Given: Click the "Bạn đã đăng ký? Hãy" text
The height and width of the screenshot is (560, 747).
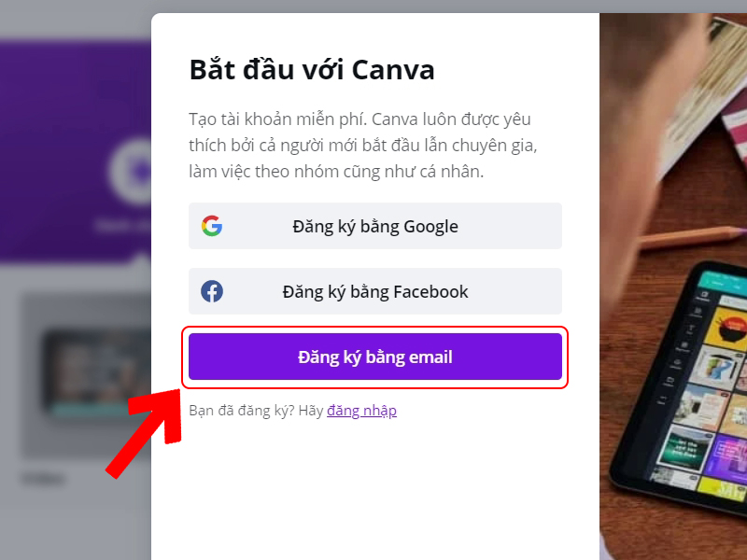Looking at the screenshot, I should pos(256,411).
